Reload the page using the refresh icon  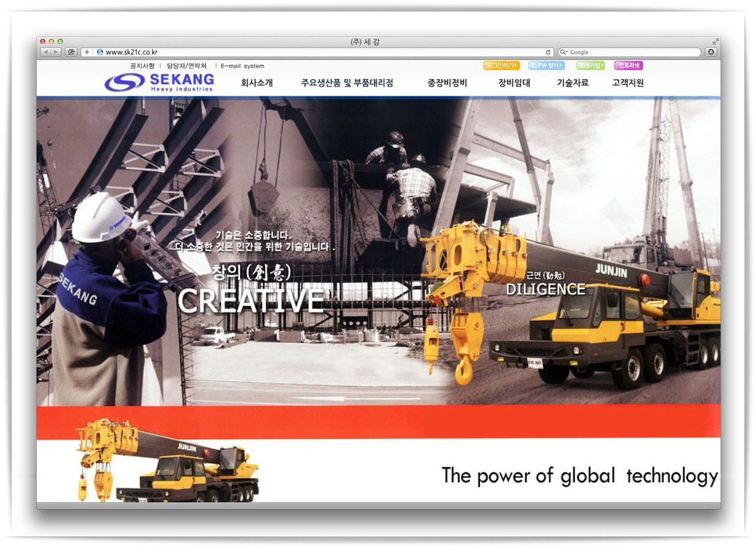coord(548,52)
